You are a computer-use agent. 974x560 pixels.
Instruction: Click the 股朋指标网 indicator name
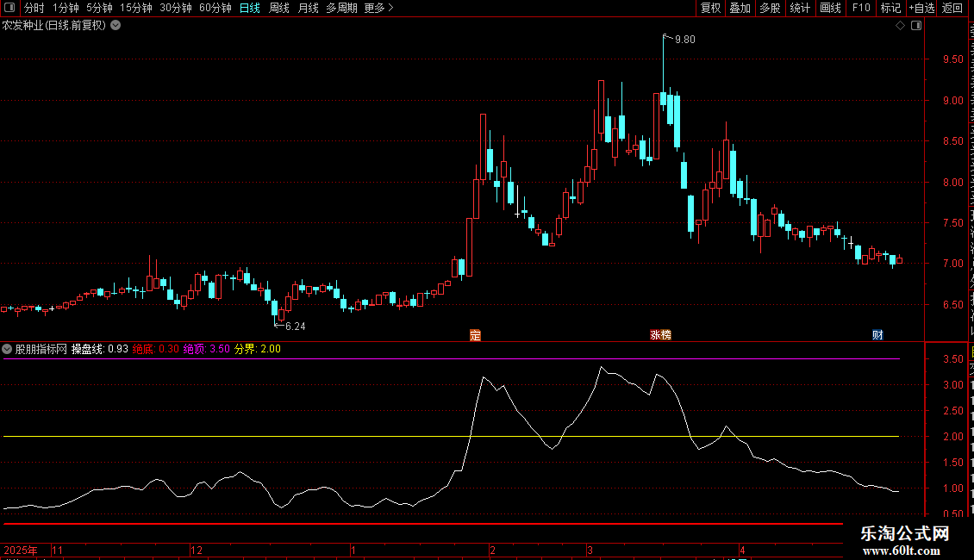pos(41,349)
